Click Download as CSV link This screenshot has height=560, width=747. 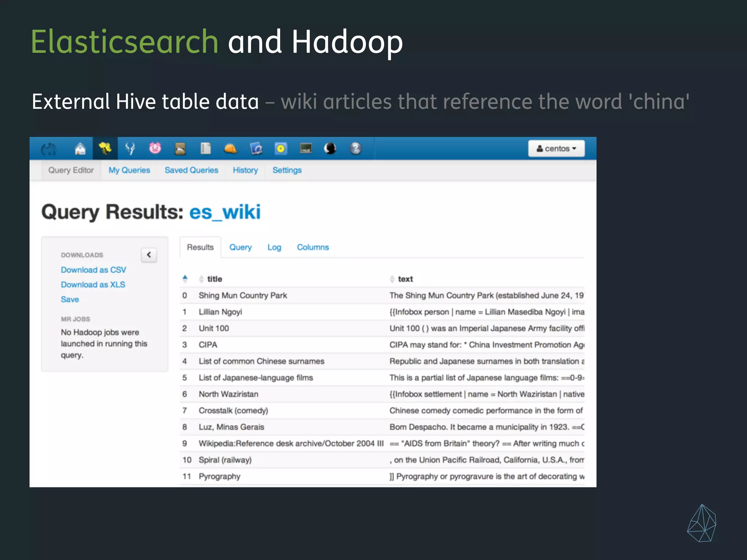93,270
